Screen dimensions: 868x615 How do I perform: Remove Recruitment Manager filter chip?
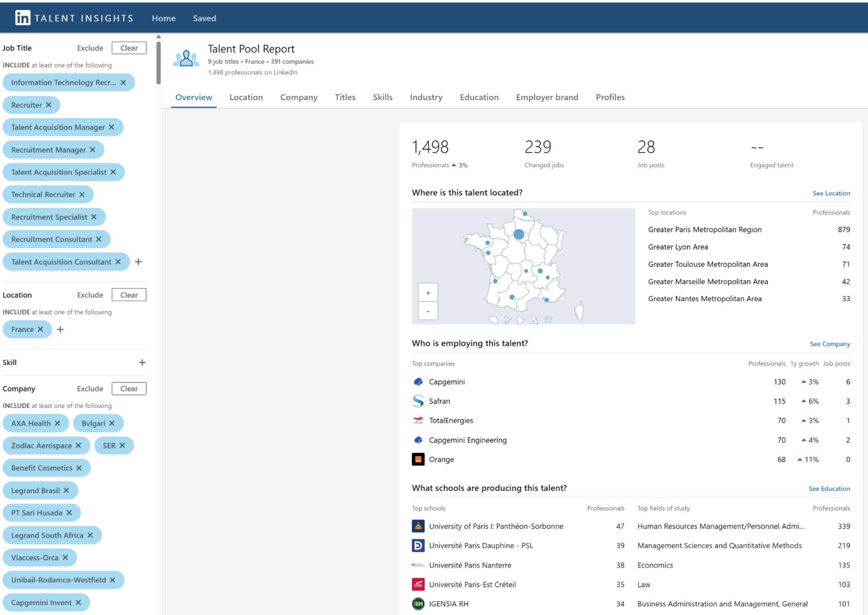(x=92, y=150)
